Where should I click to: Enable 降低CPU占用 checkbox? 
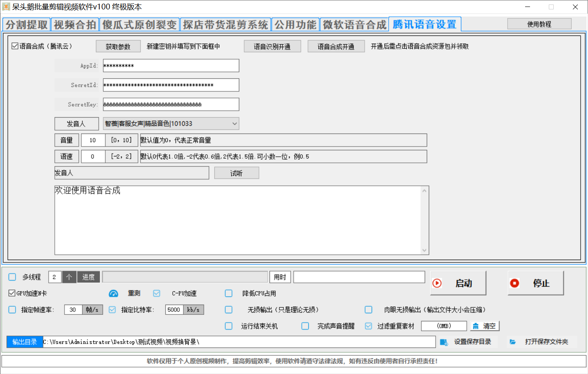229,293
